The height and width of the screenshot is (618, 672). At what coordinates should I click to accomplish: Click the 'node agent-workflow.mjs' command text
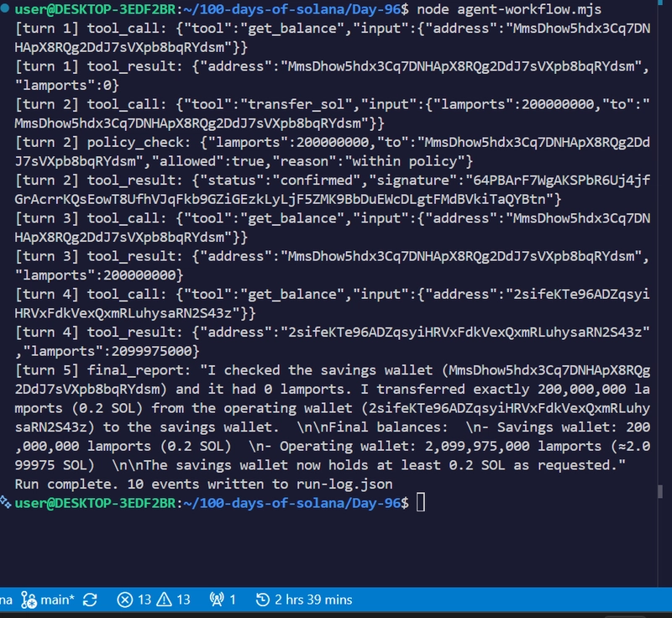509,9
